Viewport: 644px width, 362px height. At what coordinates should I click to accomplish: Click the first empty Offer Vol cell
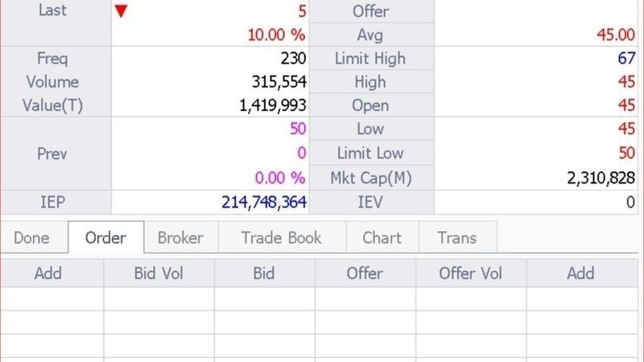(471, 298)
